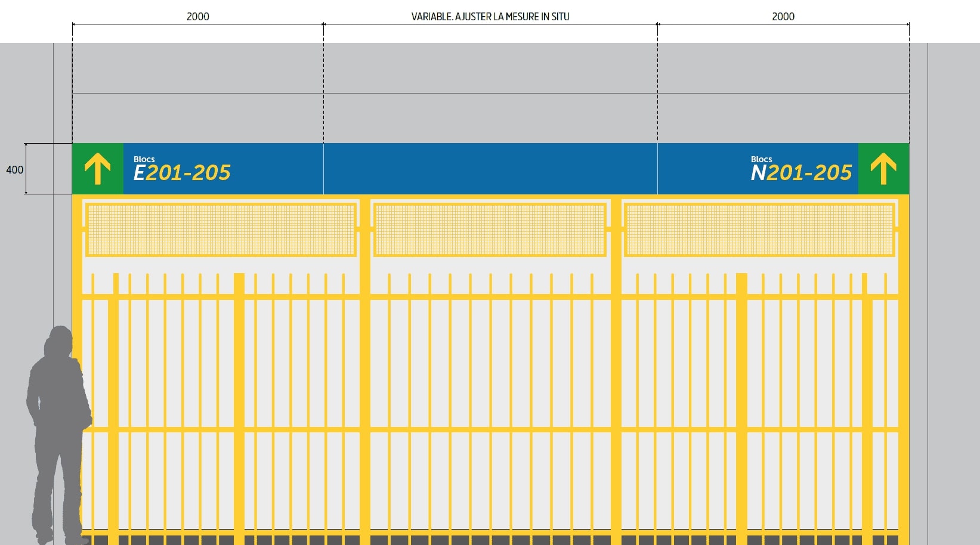Screen dimensions: 980x545
Task: Click the thick yellow post in right gate panel
Action: pyautogui.click(x=741, y=405)
